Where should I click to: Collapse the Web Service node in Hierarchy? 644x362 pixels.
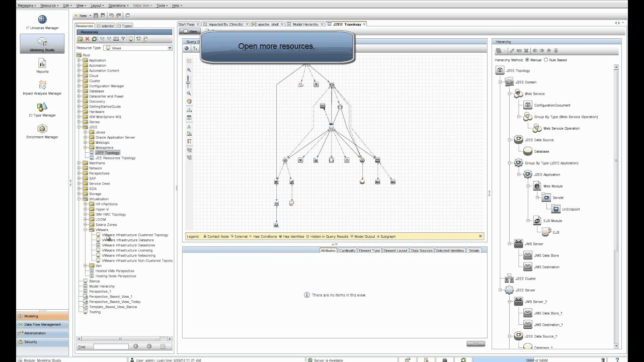(x=510, y=94)
